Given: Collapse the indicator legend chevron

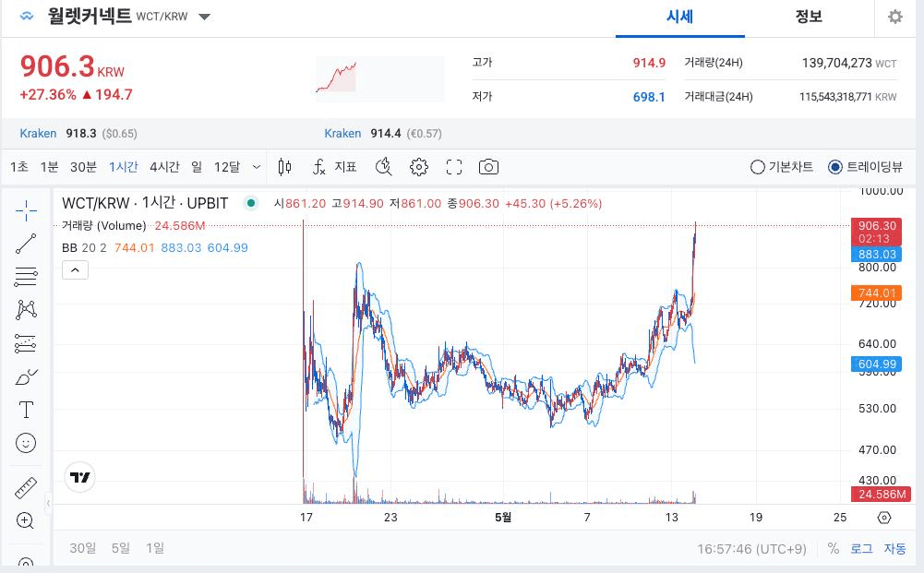Looking at the screenshot, I should coord(76,270).
